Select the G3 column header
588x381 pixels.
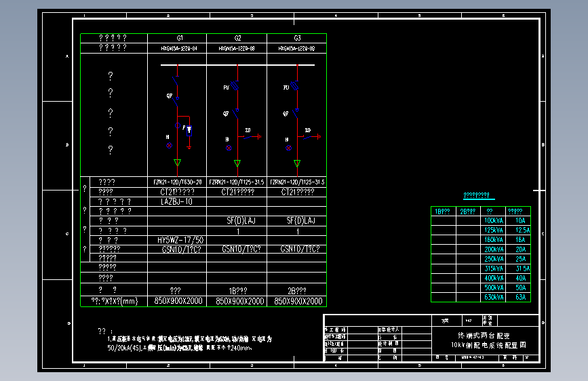click(297, 38)
